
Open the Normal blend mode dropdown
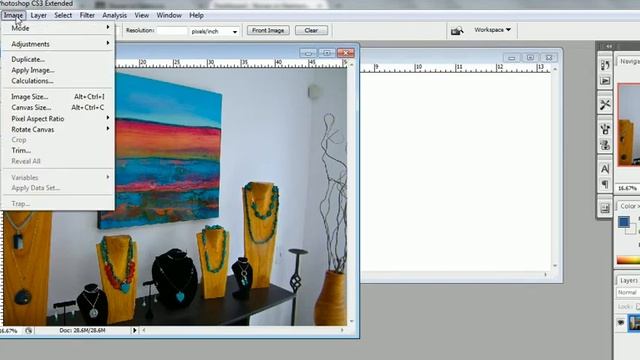tap(628, 293)
